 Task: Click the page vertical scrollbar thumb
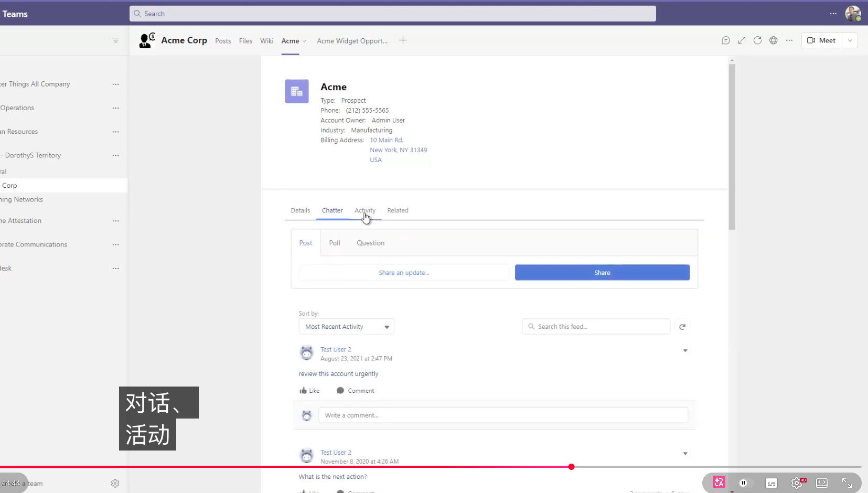point(732,147)
